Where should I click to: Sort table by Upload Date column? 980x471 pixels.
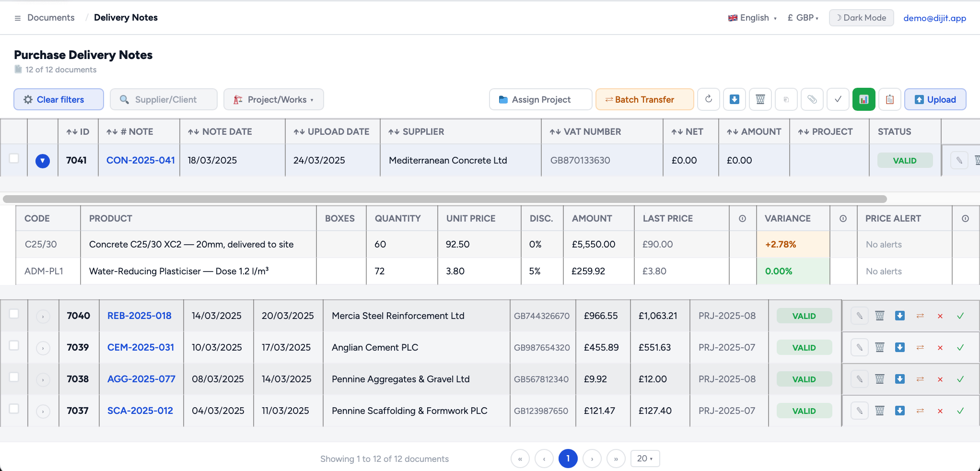point(331,131)
